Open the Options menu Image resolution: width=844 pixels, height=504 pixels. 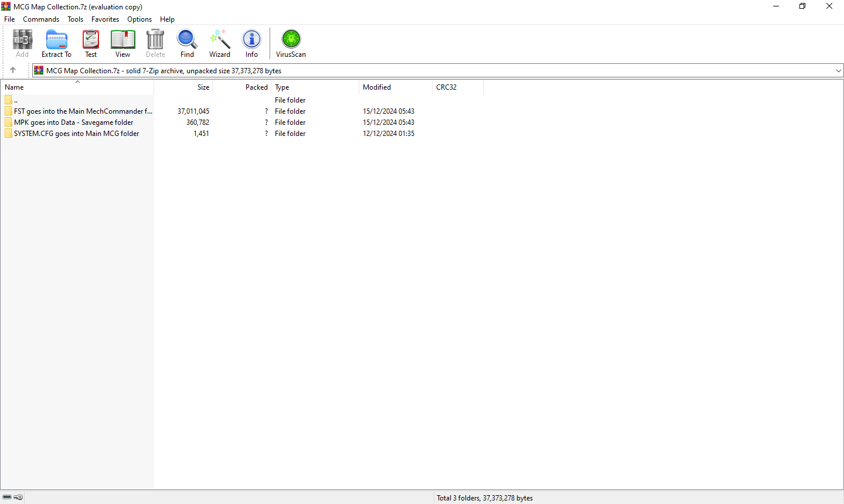139,19
